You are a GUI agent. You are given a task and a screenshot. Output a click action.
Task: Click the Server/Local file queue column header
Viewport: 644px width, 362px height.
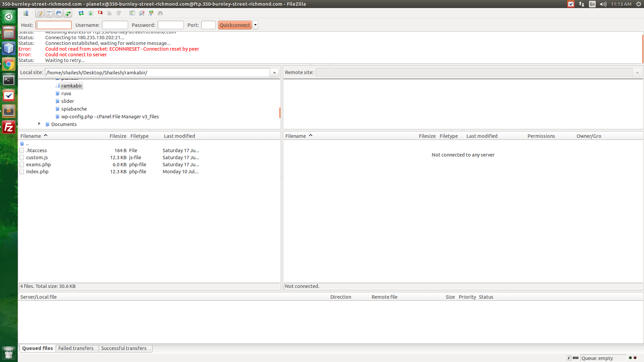point(166,297)
